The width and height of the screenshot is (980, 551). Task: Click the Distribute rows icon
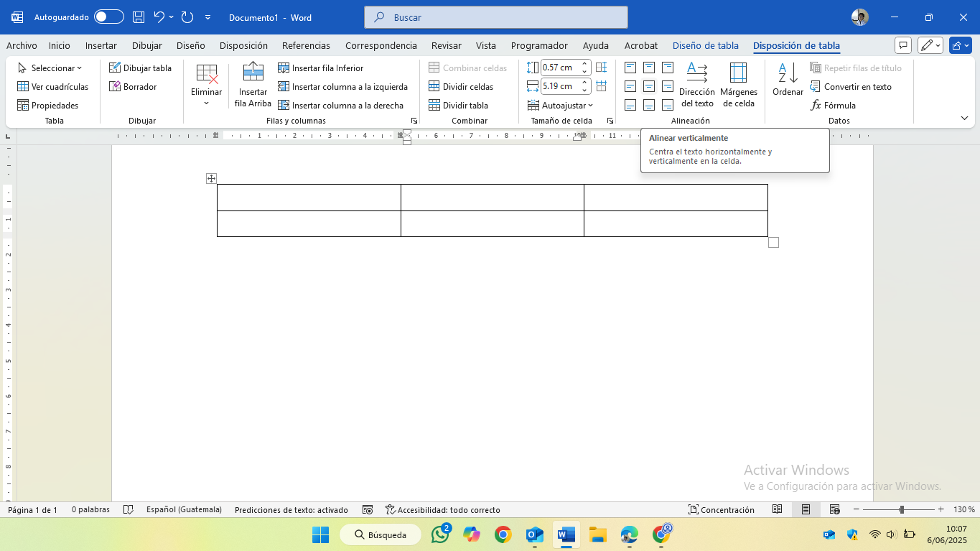click(602, 68)
